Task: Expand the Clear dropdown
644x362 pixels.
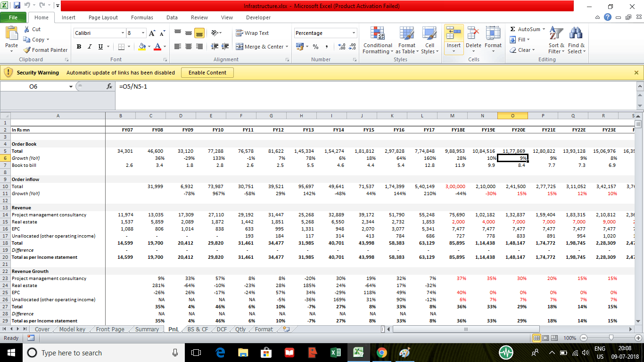Action: coord(533,50)
